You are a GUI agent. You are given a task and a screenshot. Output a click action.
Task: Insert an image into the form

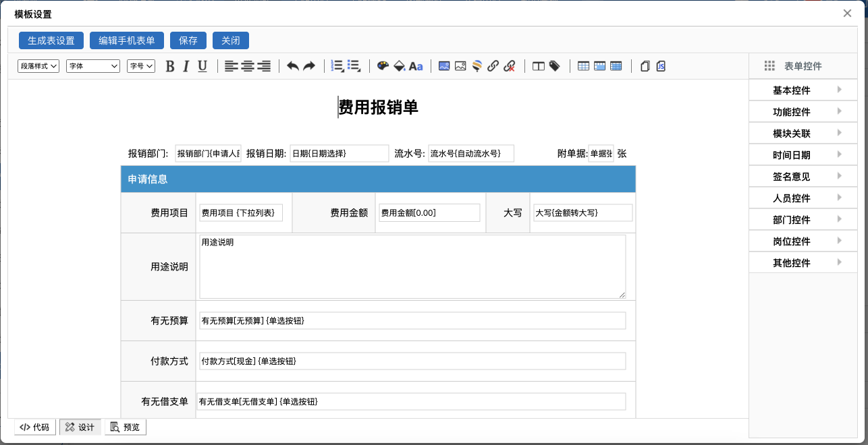(444, 66)
